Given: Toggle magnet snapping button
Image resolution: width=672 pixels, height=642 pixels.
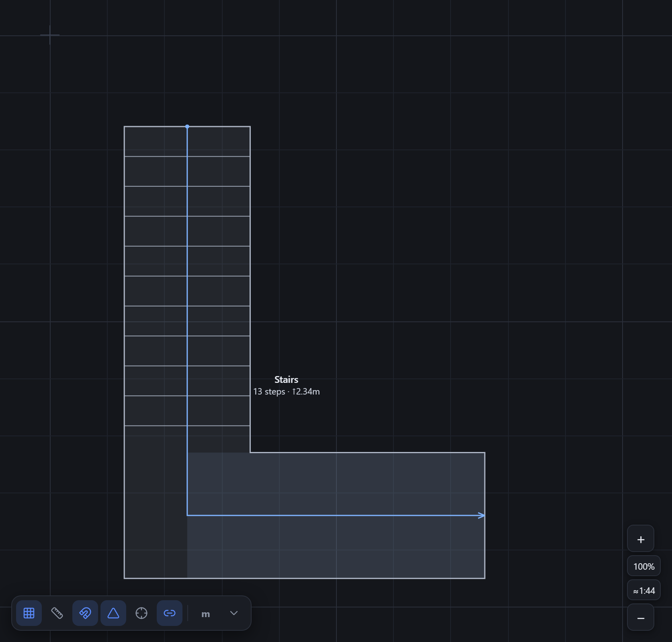Looking at the screenshot, I should point(85,613).
